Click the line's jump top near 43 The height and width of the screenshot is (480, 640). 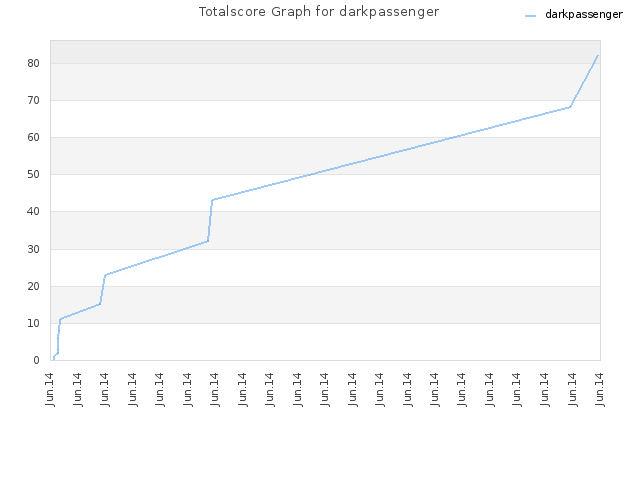tap(213, 200)
